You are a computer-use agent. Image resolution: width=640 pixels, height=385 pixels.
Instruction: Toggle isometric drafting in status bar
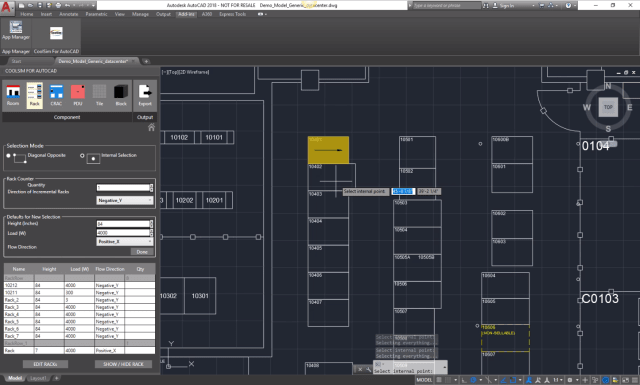point(489,380)
